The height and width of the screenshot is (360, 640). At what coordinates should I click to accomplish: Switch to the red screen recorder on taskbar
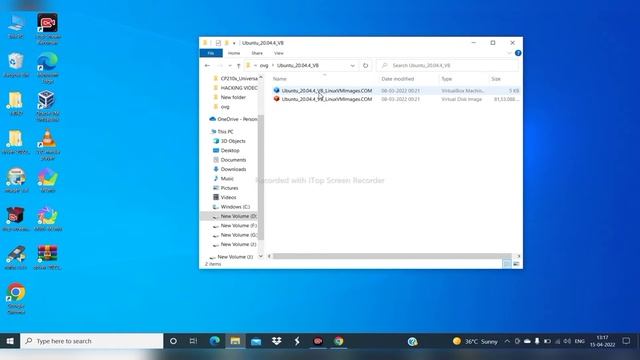point(318,341)
